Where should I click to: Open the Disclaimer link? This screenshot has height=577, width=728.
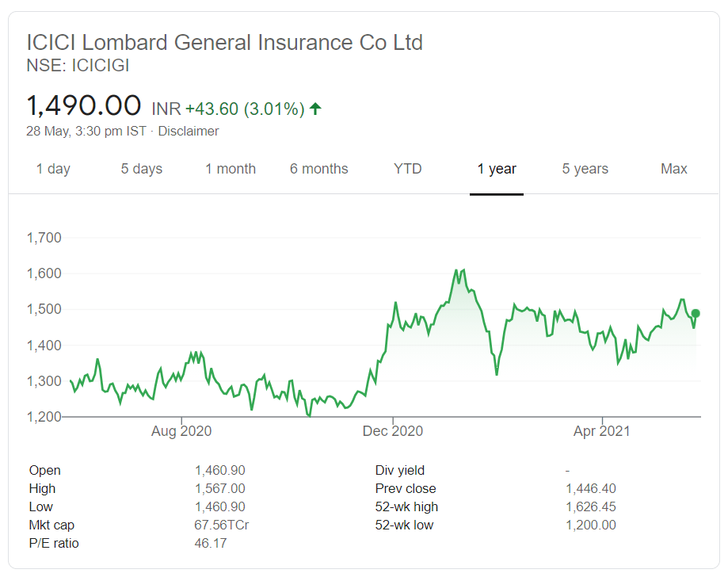(189, 131)
